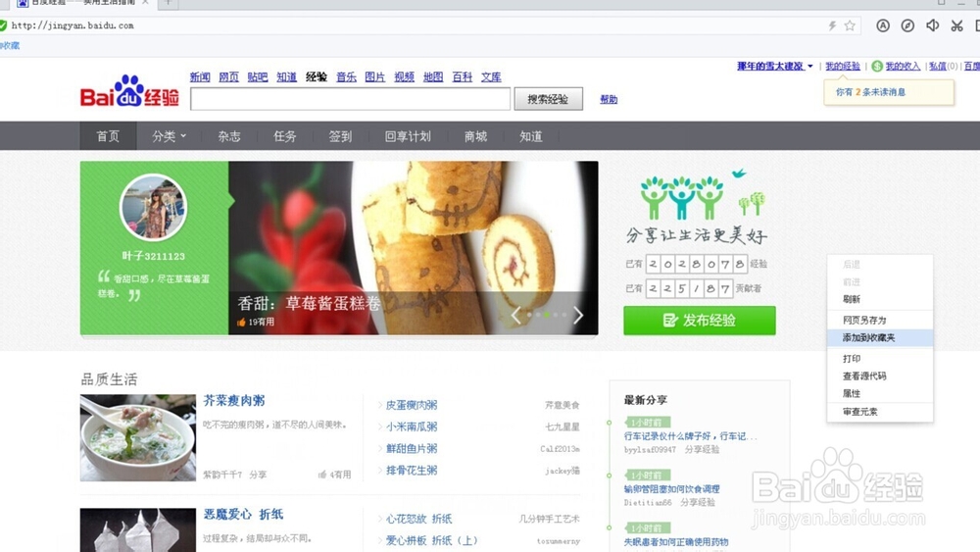Mute sound using the speaker icon
This screenshot has width=980, height=552.
tap(933, 25)
